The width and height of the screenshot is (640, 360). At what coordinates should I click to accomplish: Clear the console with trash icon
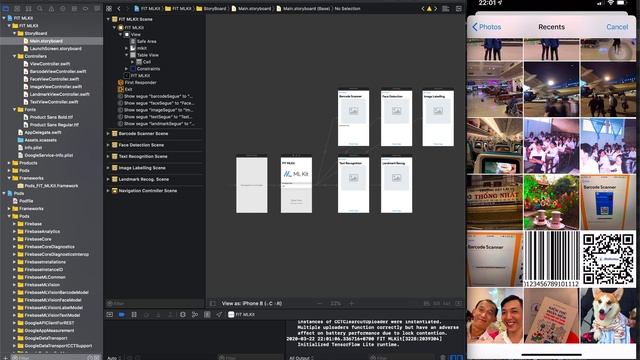(442, 358)
